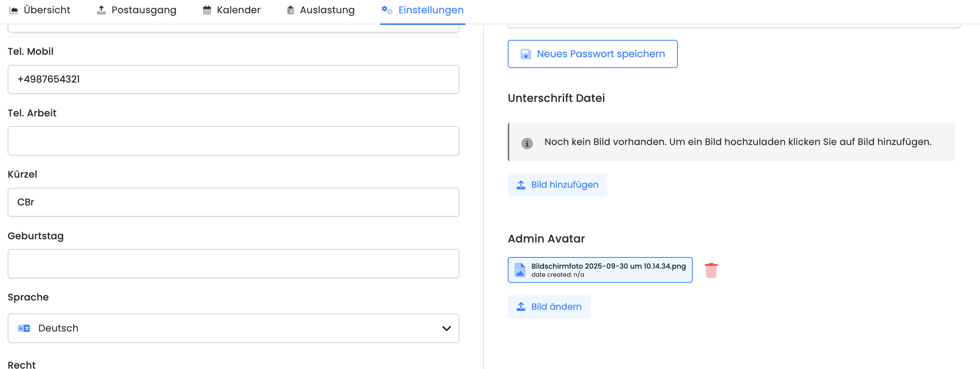Click the Bild ändern button
The image size is (980, 369).
pyautogui.click(x=549, y=307)
